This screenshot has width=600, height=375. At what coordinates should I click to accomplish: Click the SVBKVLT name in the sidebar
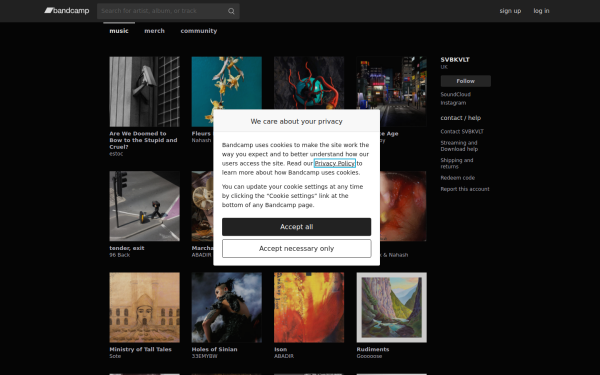click(455, 60)
